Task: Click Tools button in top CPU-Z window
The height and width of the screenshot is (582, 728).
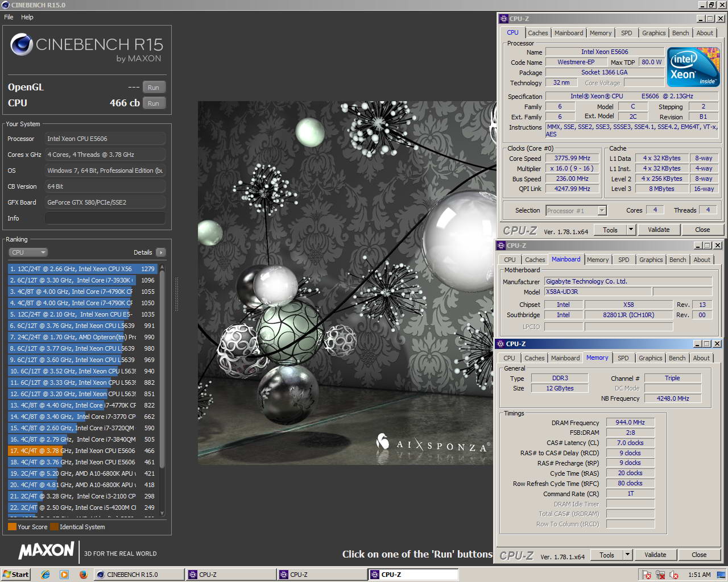Action: coord(610,230)
